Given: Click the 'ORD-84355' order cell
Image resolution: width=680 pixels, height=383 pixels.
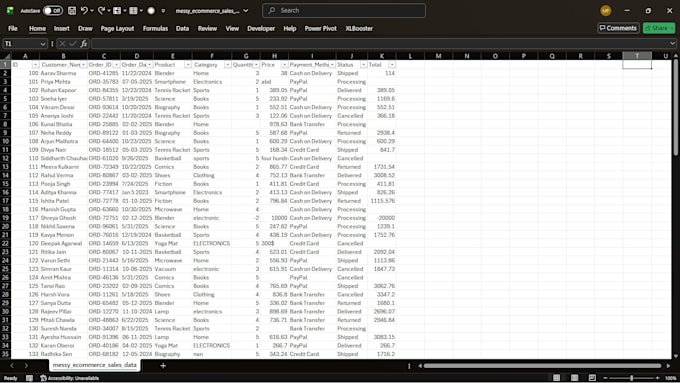Looking at the screenshot, I should click(x=104, y=90).
